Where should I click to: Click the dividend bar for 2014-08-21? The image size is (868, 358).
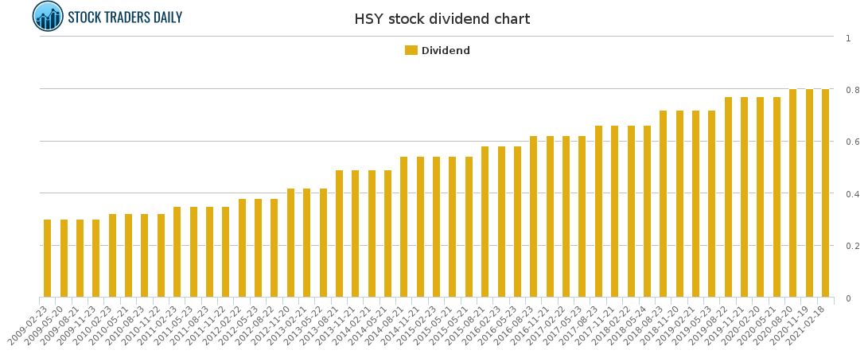pos(404,227)
